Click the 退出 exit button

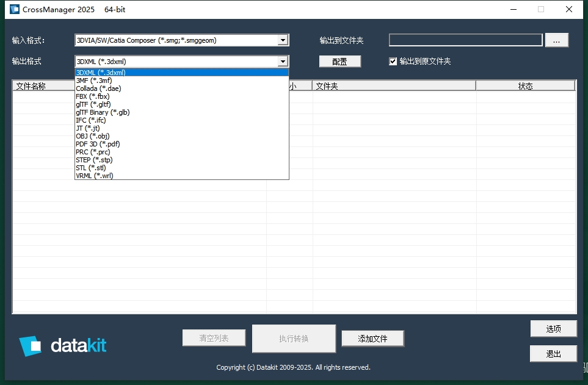[553, 353]
